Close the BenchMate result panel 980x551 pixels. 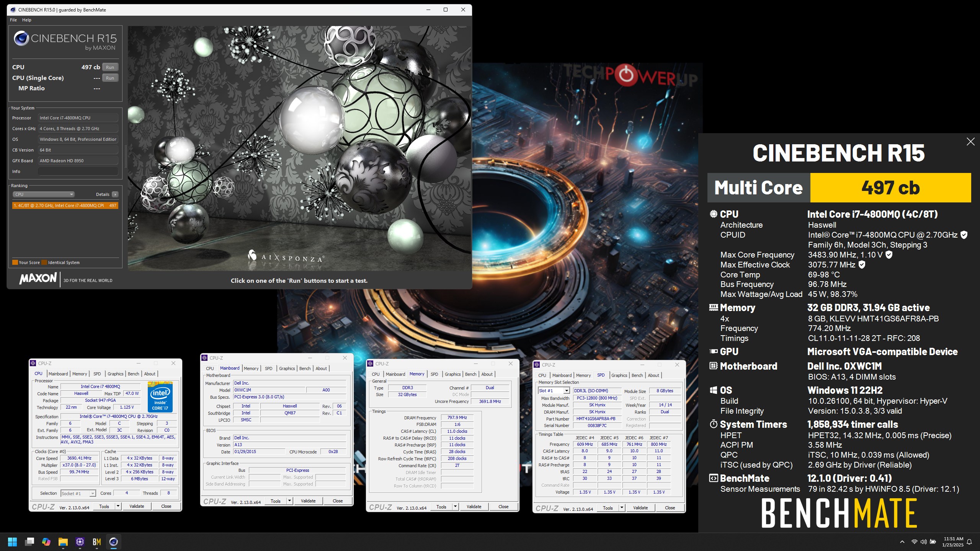click(x=971, y=142)
